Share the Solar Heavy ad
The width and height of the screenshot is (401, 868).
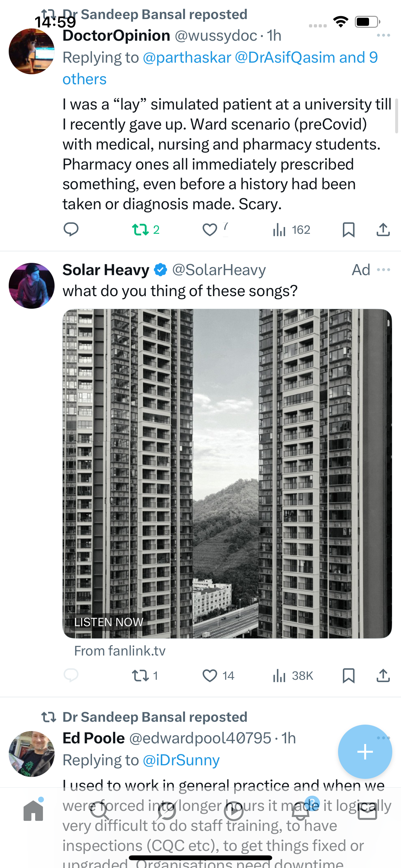pos(383,676)
